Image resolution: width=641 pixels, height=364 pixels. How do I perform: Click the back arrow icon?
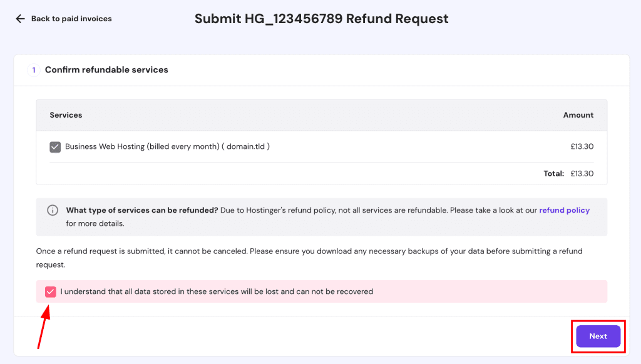point(20,19)
